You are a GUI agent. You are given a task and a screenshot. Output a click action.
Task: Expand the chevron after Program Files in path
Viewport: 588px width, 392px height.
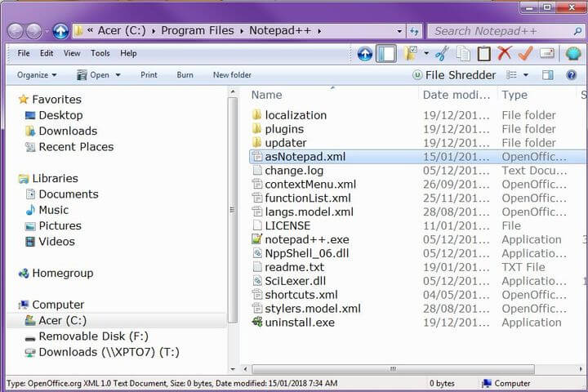(x=242, y=31)
